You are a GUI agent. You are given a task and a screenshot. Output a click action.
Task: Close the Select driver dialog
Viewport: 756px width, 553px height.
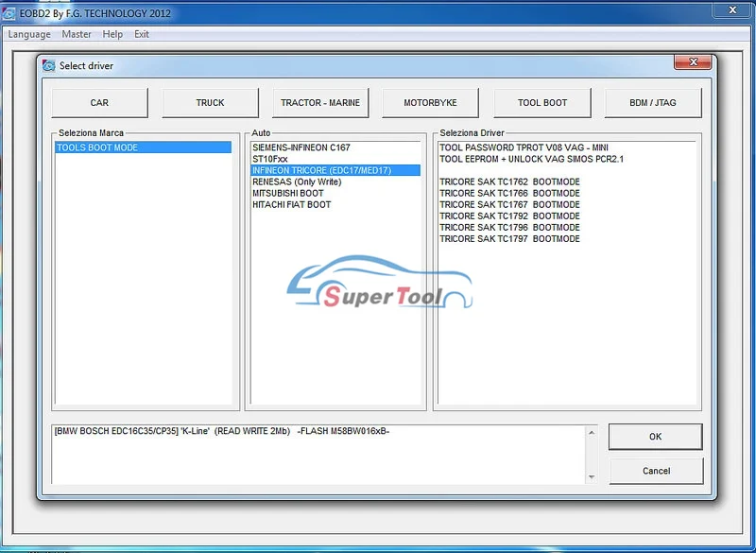693,62
